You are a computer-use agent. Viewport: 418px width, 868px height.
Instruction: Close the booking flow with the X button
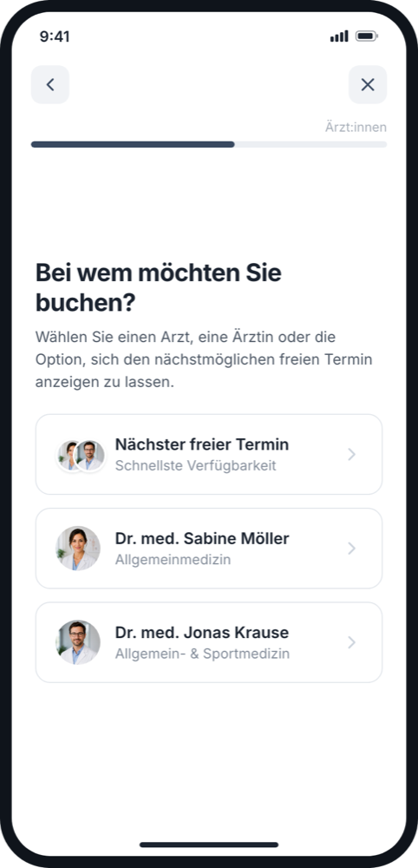pos(368,85)
